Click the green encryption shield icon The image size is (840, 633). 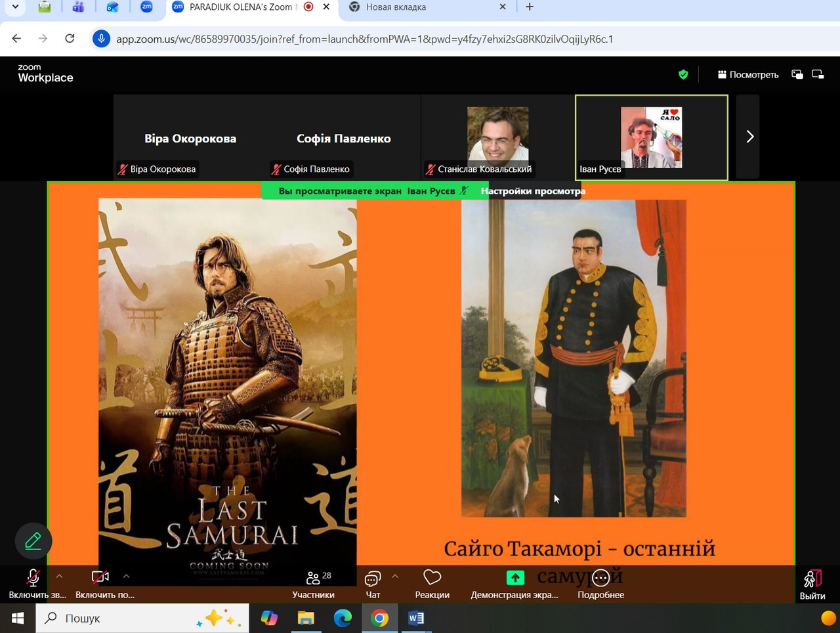tap(683, 75)
